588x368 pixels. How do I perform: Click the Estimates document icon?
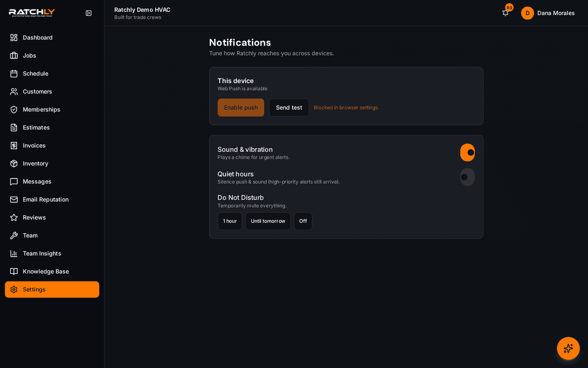click(x=14, y=128)
